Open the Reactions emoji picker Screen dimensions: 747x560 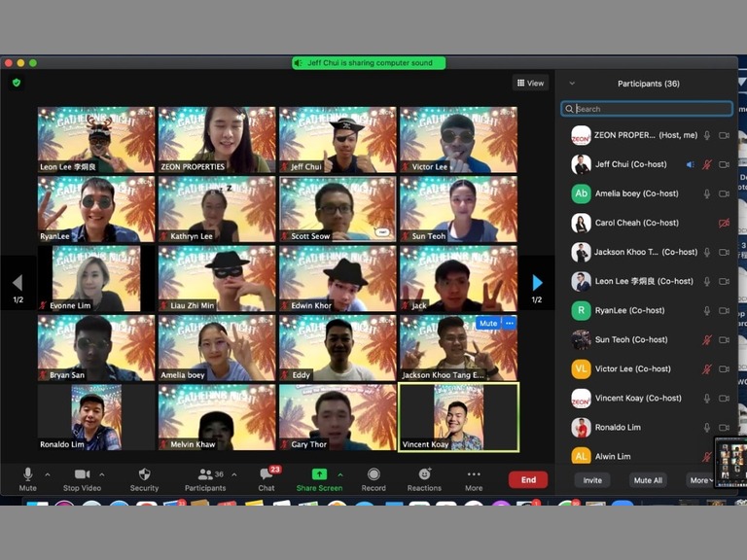click(424, 474)
